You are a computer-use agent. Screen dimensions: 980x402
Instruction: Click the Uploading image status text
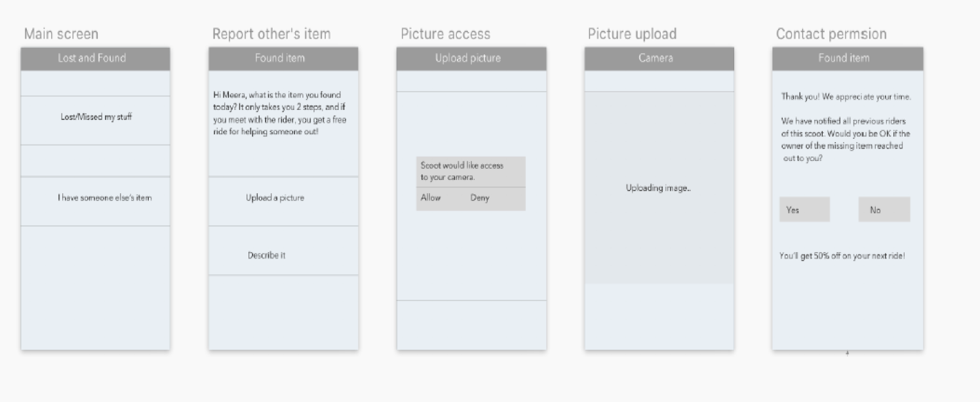658,189
